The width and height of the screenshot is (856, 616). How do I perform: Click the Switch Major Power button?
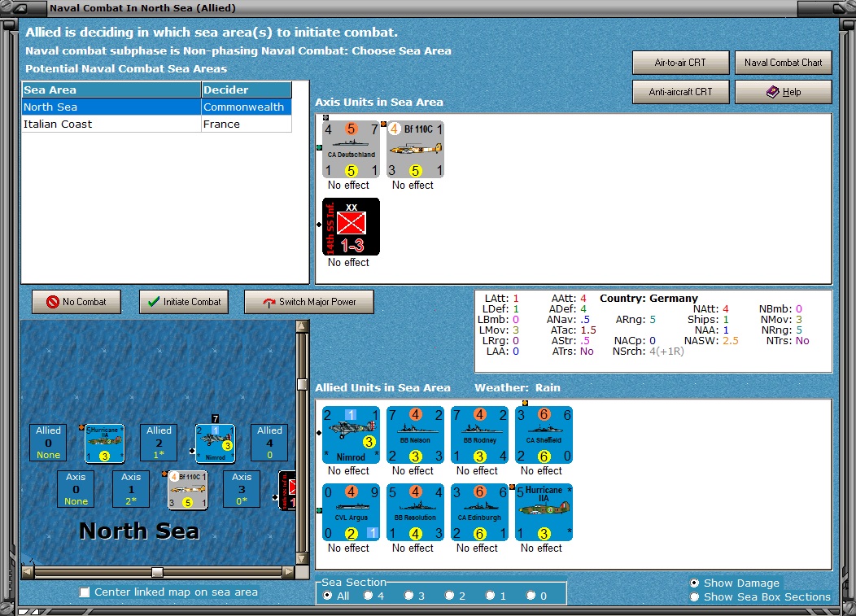click(x=309, y=301)
